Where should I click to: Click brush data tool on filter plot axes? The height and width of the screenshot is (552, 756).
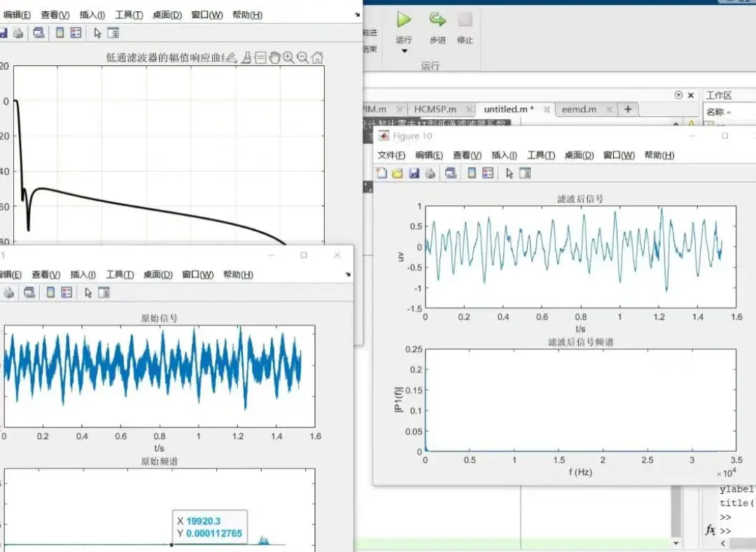246,58
